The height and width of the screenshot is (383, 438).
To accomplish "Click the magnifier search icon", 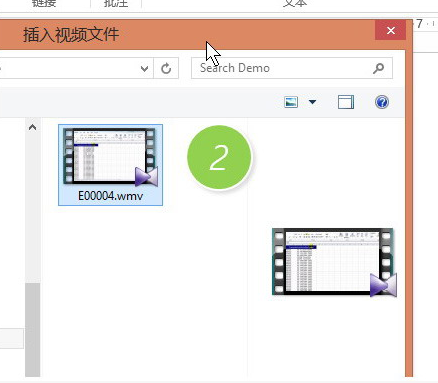I will [378, 68].
